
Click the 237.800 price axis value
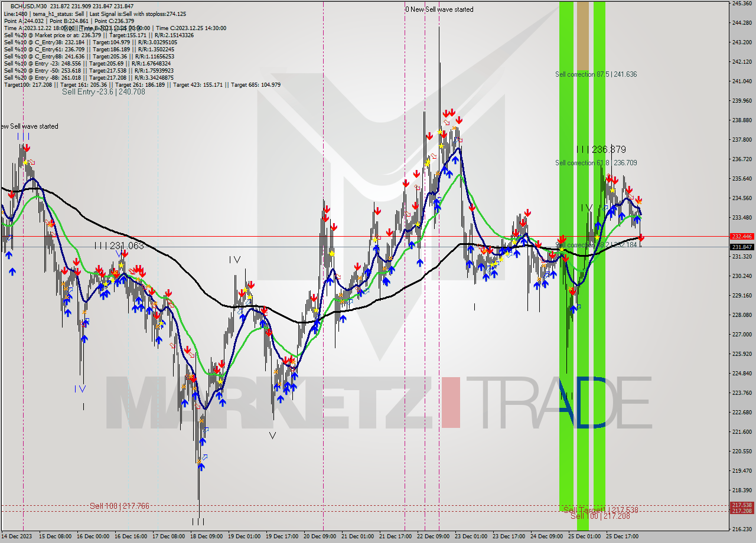pos(742,140)
